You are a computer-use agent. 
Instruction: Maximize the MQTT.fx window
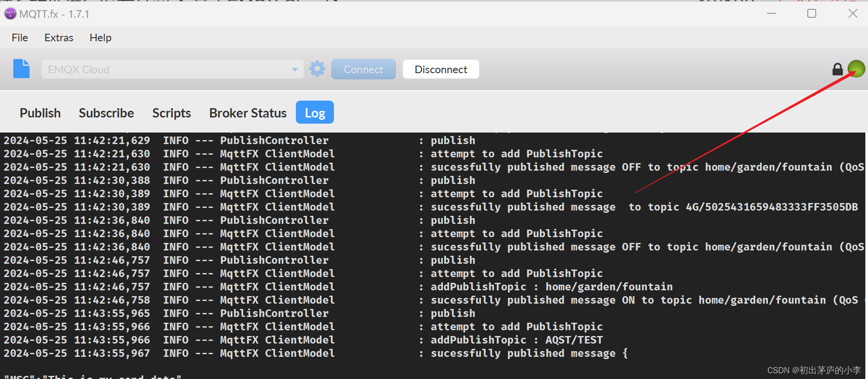pos(812,14)
